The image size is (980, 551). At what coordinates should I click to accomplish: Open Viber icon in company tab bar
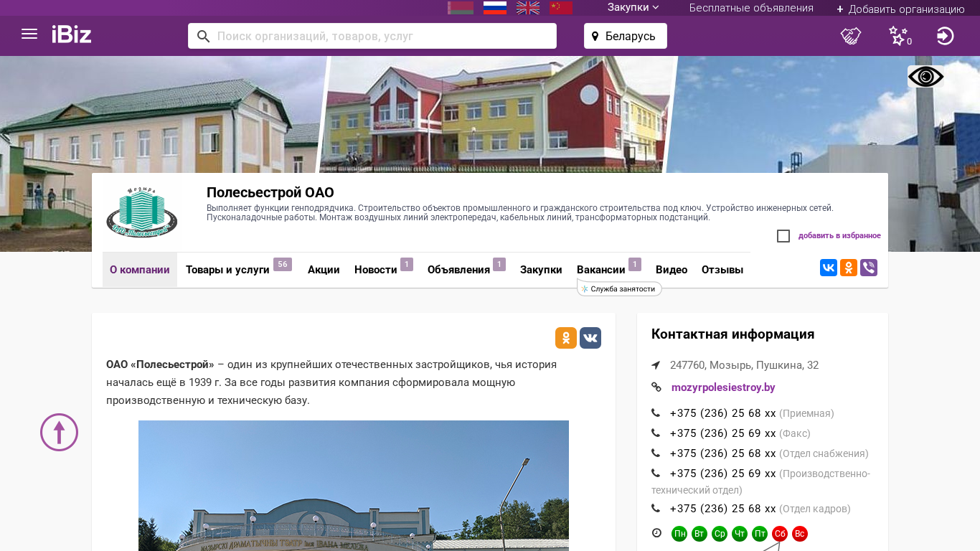tap(869, 268)
